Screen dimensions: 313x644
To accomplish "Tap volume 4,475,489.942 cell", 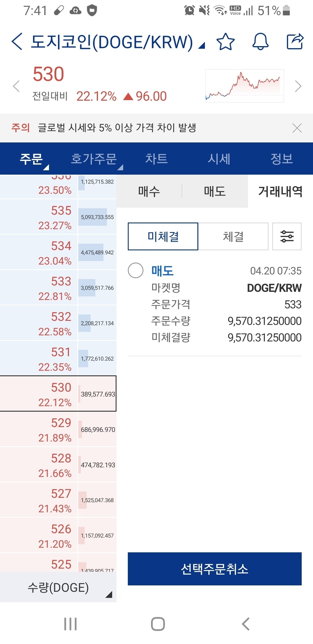I will click(x=97, y=252).
